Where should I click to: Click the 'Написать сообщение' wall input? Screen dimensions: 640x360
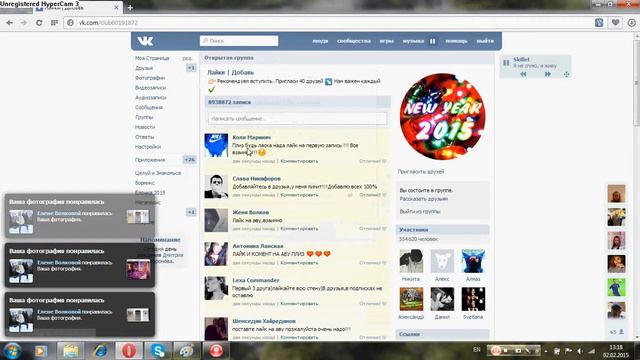coord(297,119)
